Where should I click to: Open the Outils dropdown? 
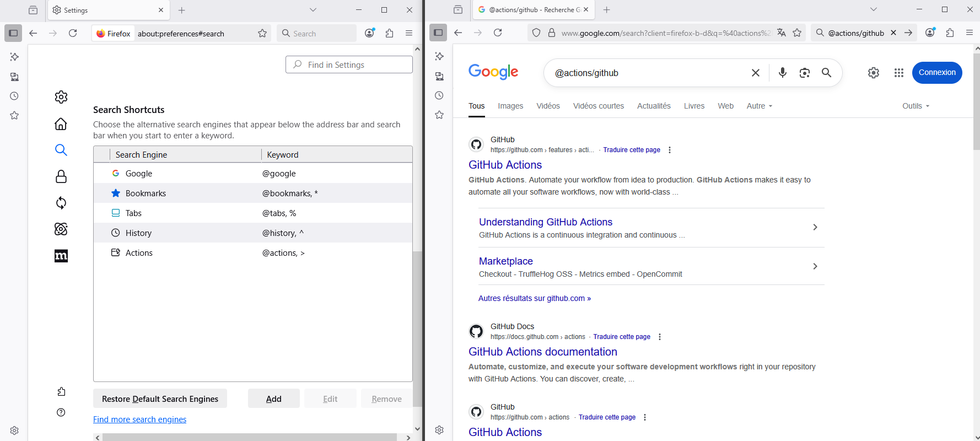click(x=916, y=106)
